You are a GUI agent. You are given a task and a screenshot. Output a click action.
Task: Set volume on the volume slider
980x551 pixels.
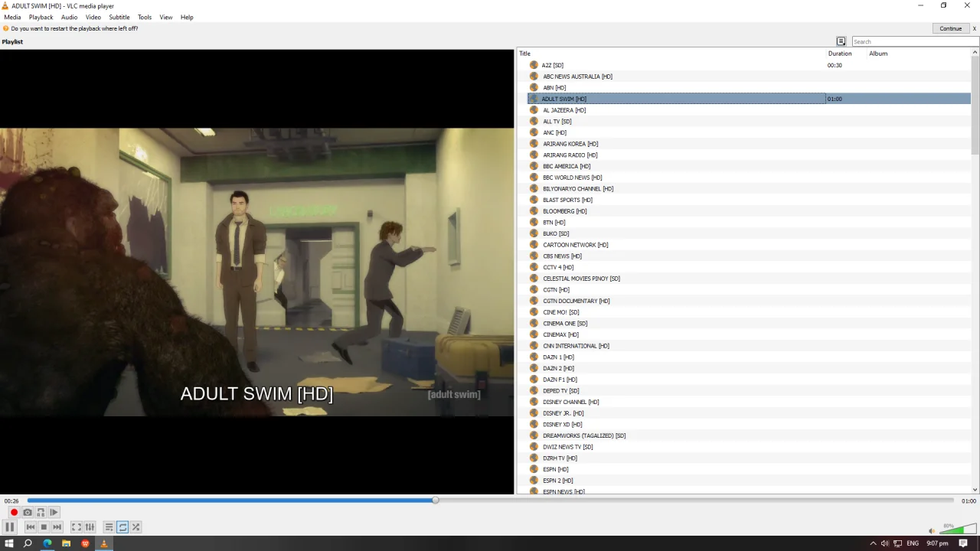point(958,529)
